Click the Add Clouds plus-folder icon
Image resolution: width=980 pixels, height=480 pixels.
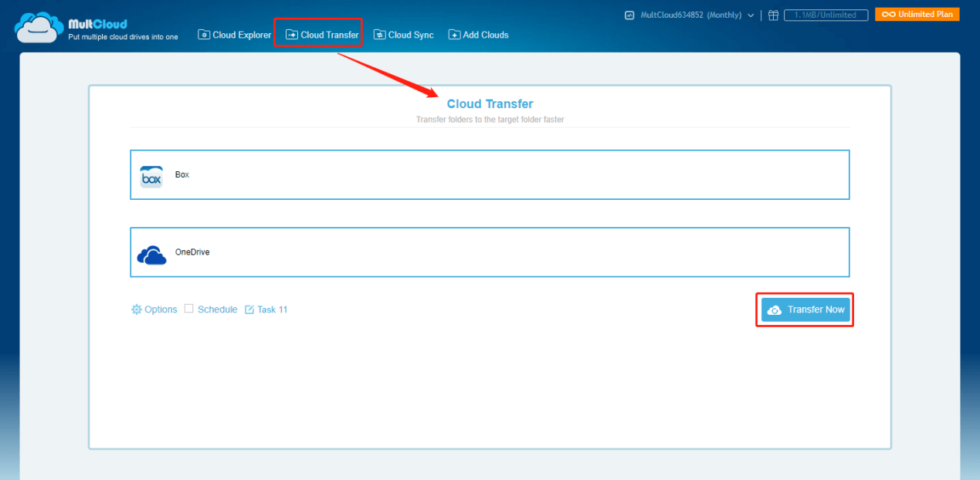coord(454,35)
